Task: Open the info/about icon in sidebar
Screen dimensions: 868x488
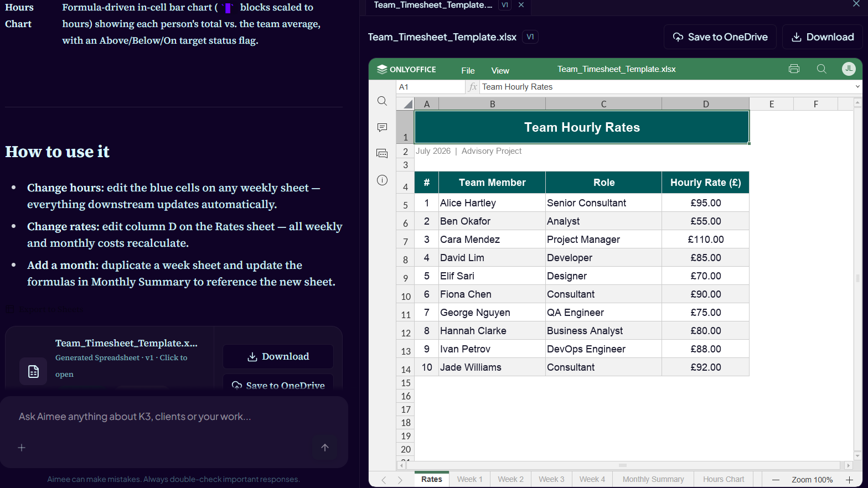Action: (x=382, y=180)
